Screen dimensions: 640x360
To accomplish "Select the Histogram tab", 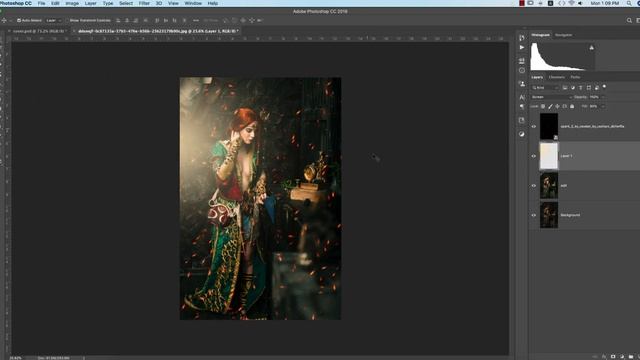I will click(x=541, y=35).
